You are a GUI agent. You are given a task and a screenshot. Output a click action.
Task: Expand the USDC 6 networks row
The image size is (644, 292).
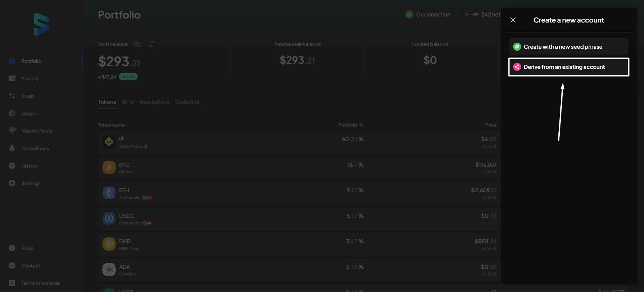point(235,219)
